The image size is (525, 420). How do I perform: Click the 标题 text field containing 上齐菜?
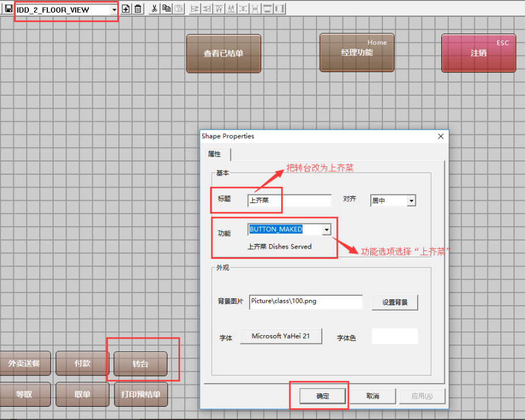[x=289, y=200]
